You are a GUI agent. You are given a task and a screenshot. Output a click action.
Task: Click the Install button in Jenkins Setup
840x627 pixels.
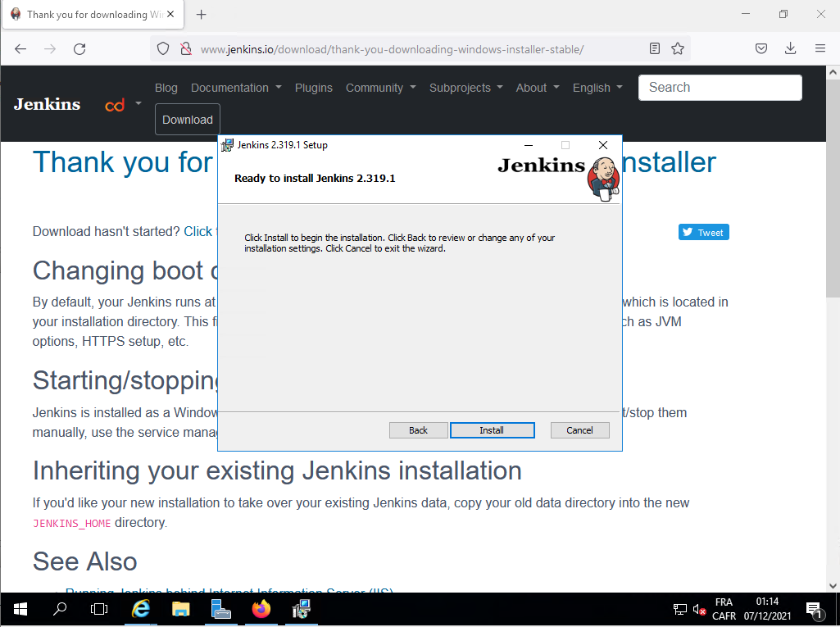coord(492,430)
